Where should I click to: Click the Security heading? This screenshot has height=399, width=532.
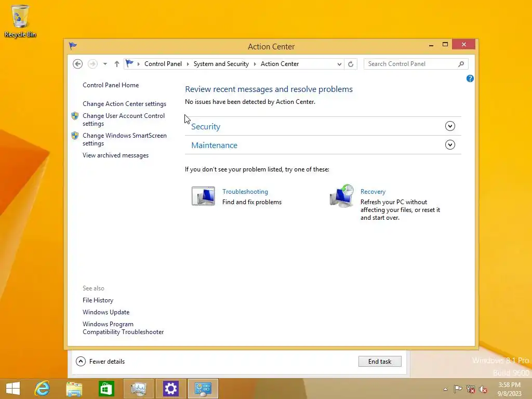click(206, 127)
